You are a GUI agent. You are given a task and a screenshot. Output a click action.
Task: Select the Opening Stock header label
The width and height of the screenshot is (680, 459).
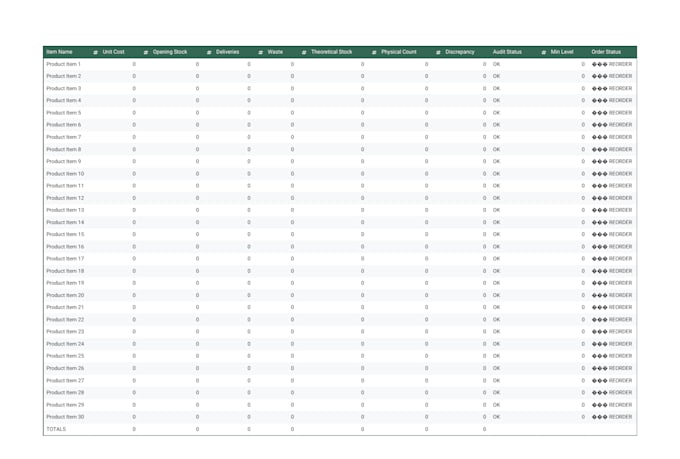point(170,52)
